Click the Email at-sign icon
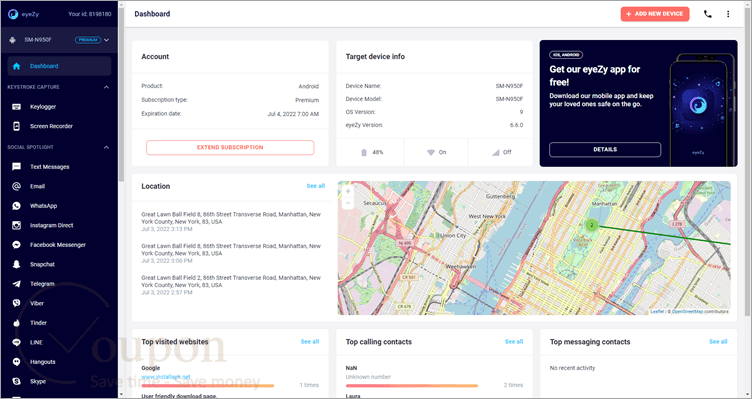The width and height of the screenshot is (752, 399). [x=16, y=186]
